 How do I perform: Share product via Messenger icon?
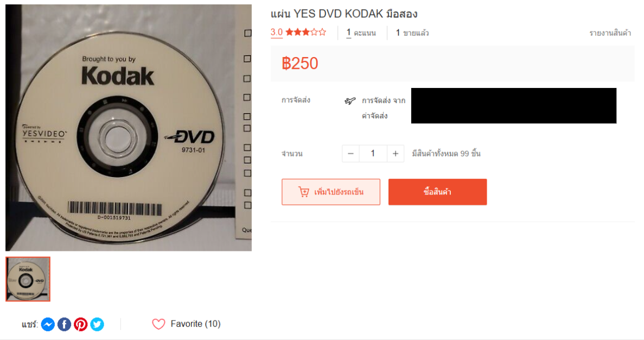click(48, 324)
